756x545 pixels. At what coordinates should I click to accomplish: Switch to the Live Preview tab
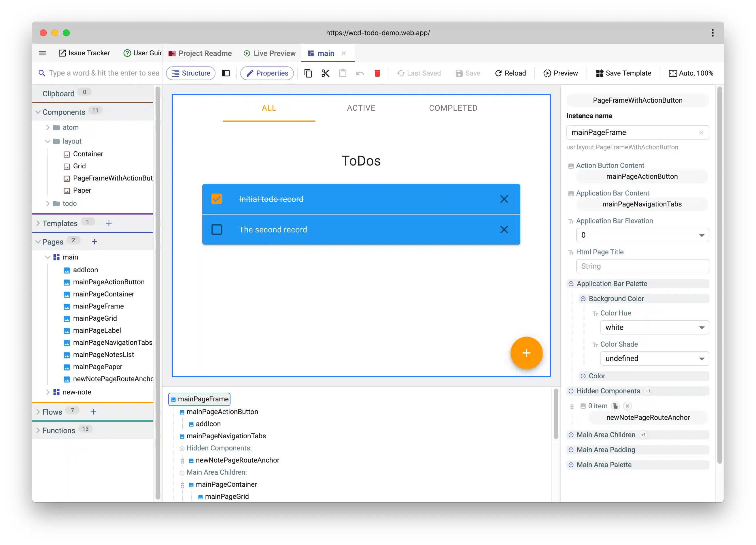(x=269, y=53)
